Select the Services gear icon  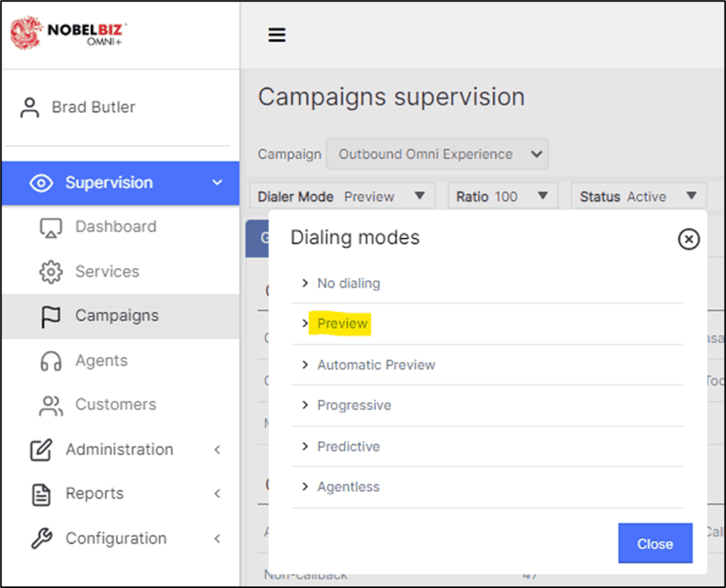click(x=51, y=271)
